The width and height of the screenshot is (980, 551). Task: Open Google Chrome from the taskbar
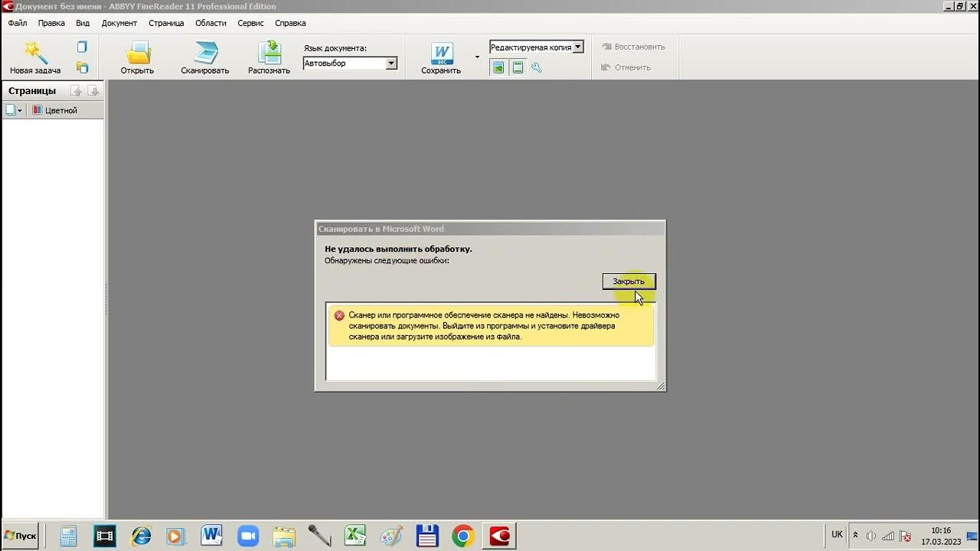pyautogui.click(x=462, y=536)
